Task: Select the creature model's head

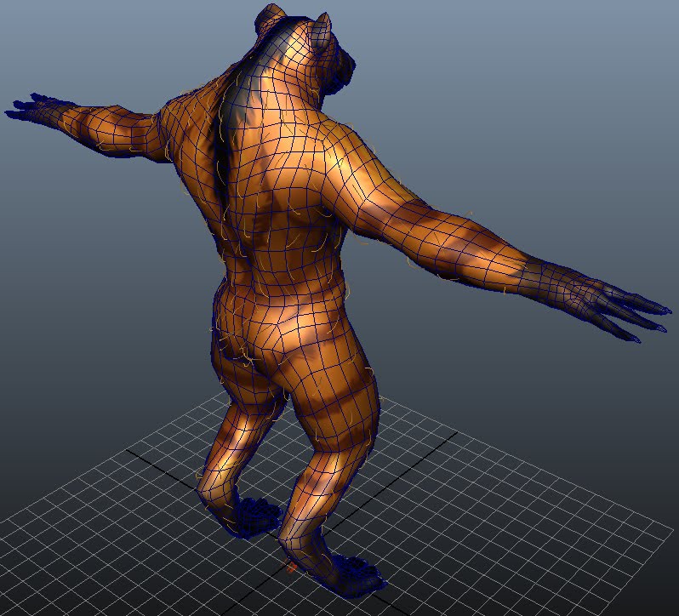Action: pos(306,51)
